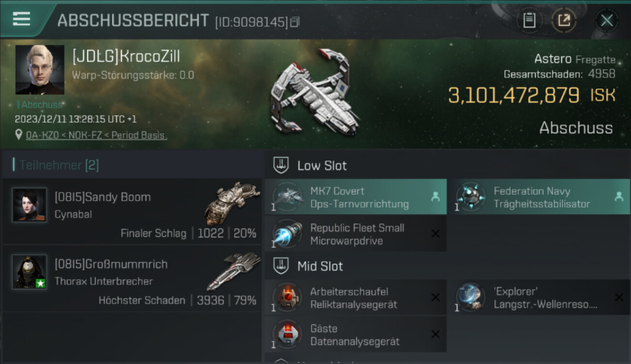Viewport: 631px width, 364px height.
Task: Open the hamburger menu icon
Action: coord(21,19)
